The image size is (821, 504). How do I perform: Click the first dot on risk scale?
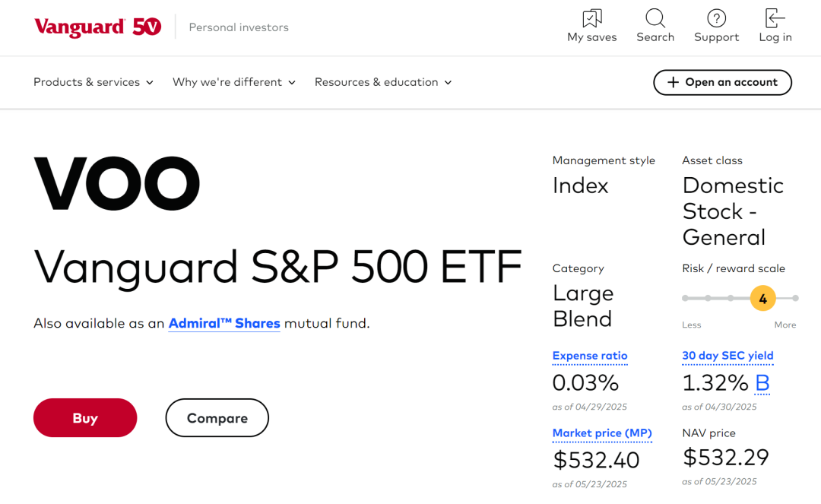[685, 298]
